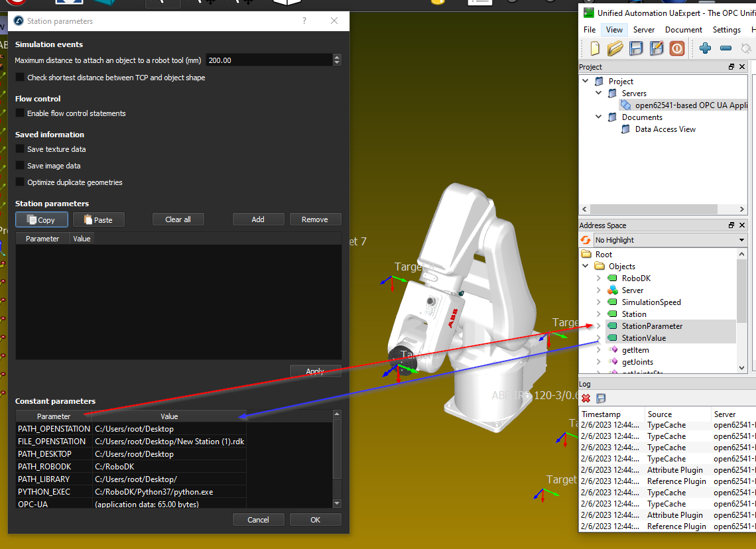Click Cancel in Station parameters dialog

(x=258, y=520)
